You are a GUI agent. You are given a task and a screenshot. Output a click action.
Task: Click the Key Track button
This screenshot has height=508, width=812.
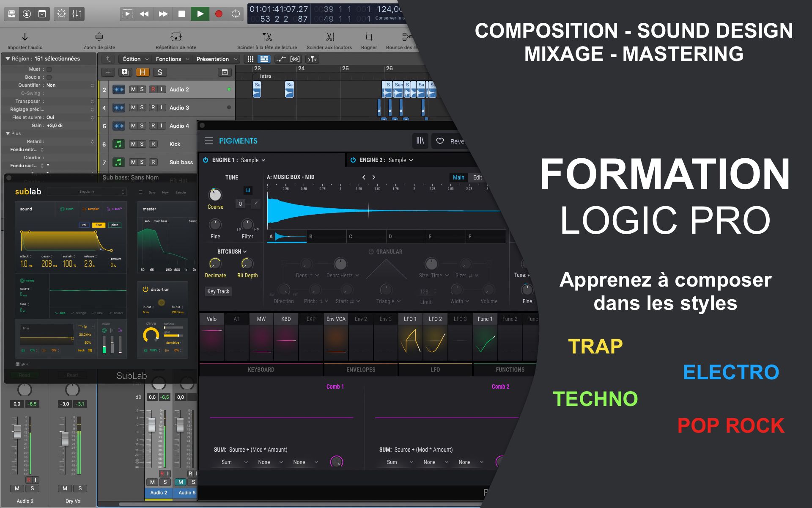click(x=218, y=291)
